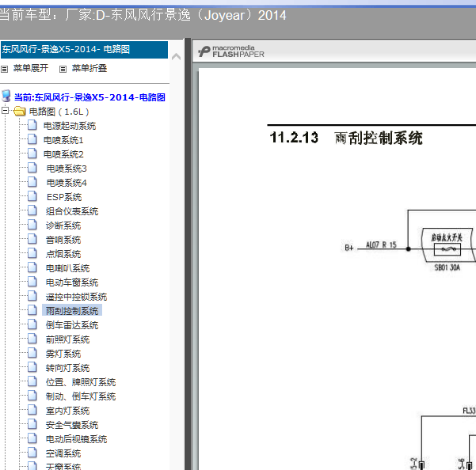Open 音响系统 document
Viewport: 476px width, 470px height.
(63, 240)
